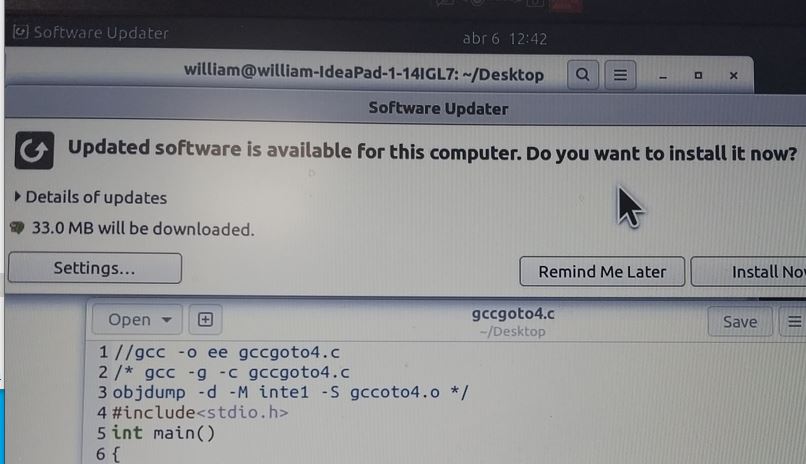Click the Open button in editor
Screen dimensions: 806x464
coord(137,320)
